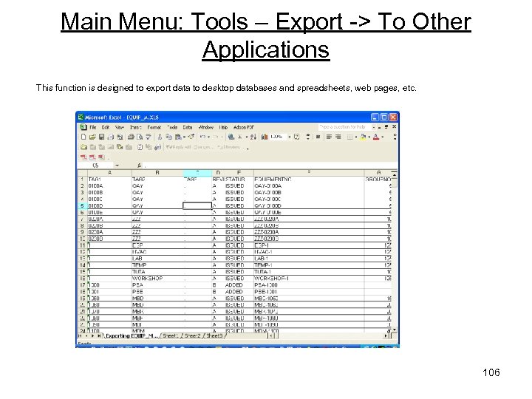
Task: Open the Font Color dropdown arrow
Action: (383, 137)
